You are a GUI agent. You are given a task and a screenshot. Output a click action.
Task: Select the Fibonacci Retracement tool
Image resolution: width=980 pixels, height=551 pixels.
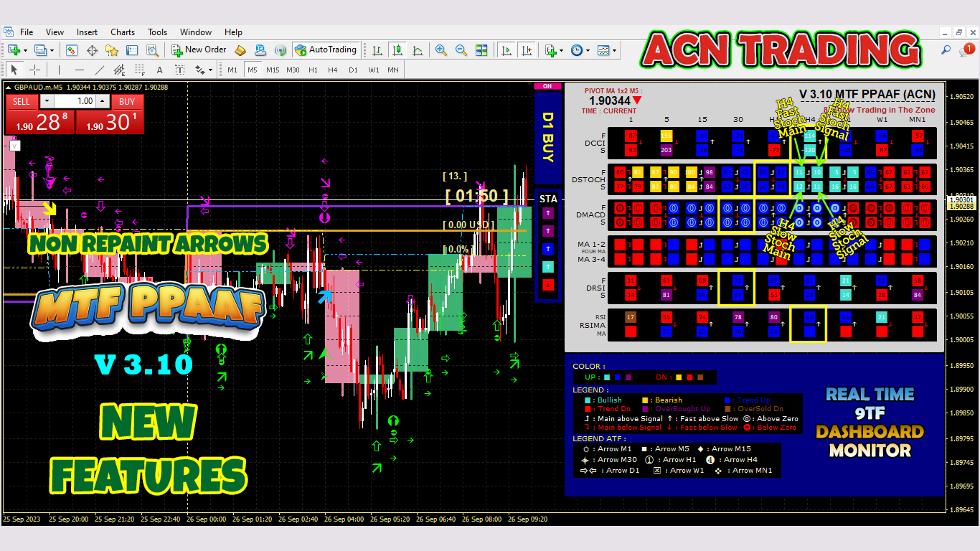pos(139,70)
